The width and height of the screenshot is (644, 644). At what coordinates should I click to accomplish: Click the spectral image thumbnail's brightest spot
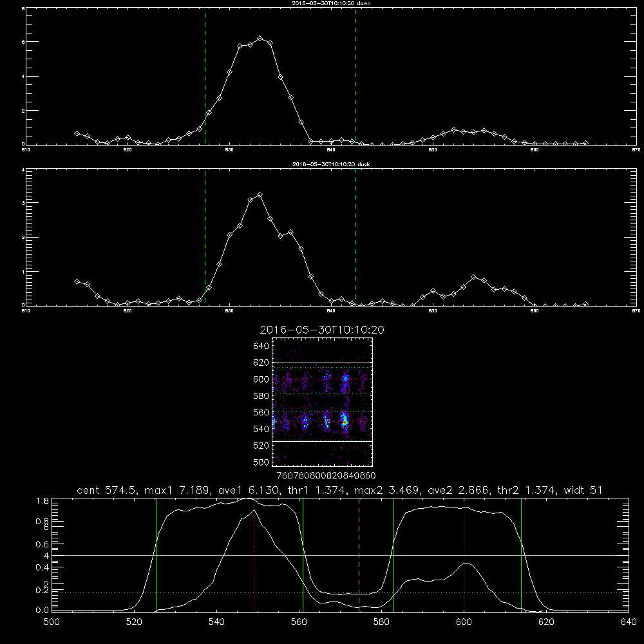(345, 421)
